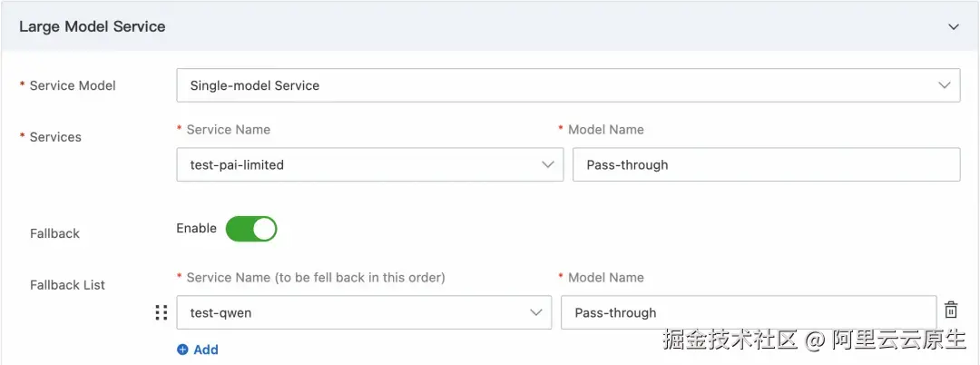980x365 pixels.
Task: Click the 'to be fell back' Service Name label
Action: tap(315, 277)
